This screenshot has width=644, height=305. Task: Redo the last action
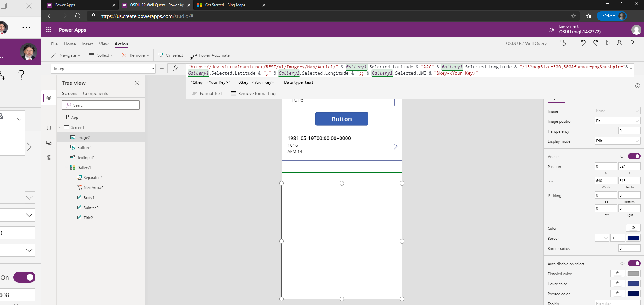coord(595,43)
